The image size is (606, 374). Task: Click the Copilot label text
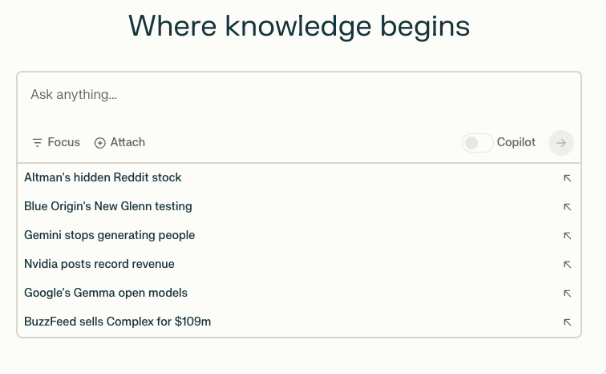(x=516, y=142)
